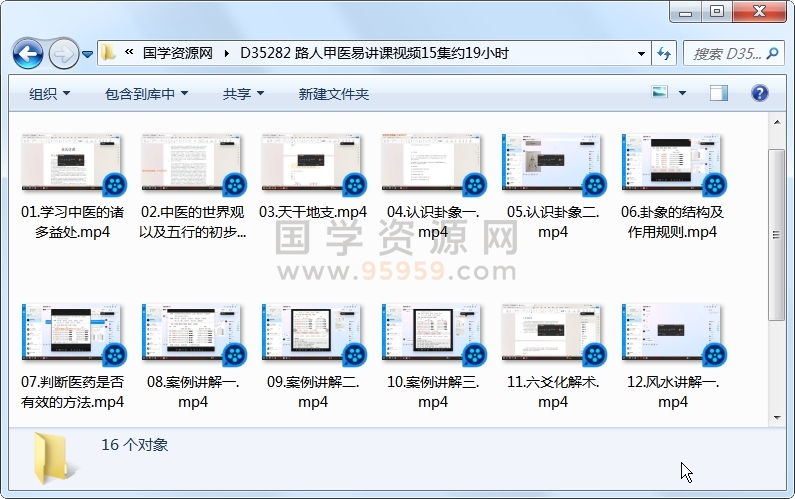Select thumbnail of 06.卦象的结构及作用规则.mp4
The height and width of the screenshot is (499, 795).
coord(672,162)
